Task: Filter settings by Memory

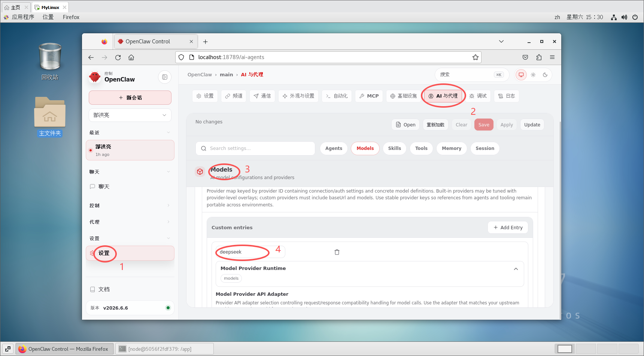Action: pyautogui.click(x=452, y=148)
